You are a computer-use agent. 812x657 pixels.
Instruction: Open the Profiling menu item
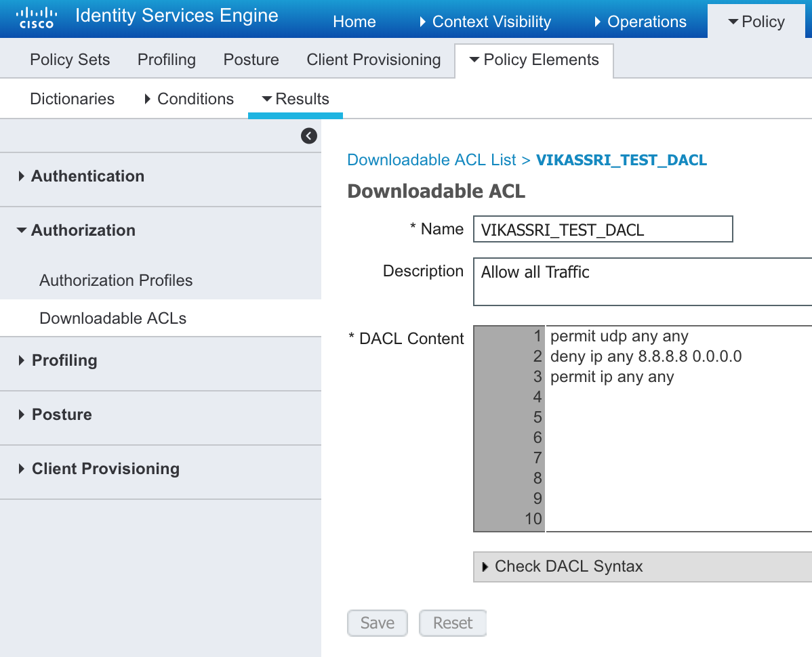pos(166,60)
